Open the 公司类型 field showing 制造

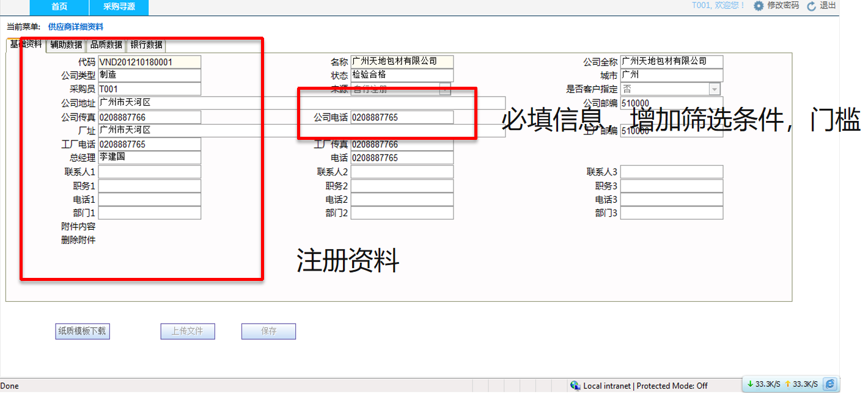coord(149,75)
